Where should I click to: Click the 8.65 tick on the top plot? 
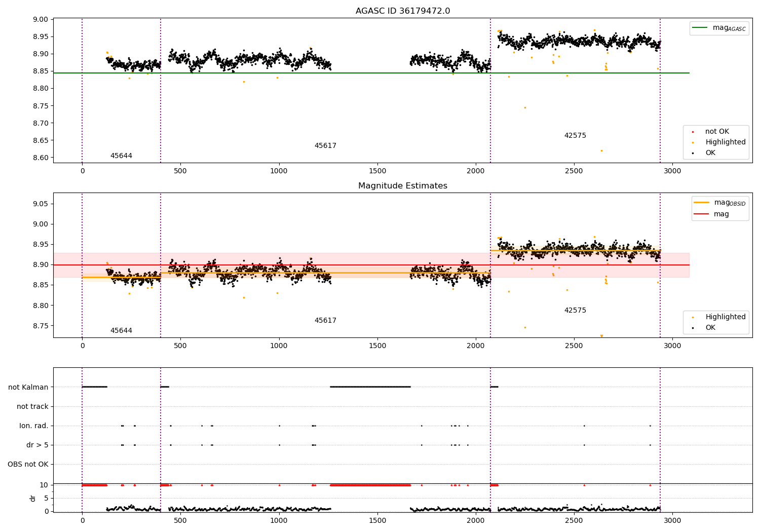pyautogui.click(x=41, y=140)
